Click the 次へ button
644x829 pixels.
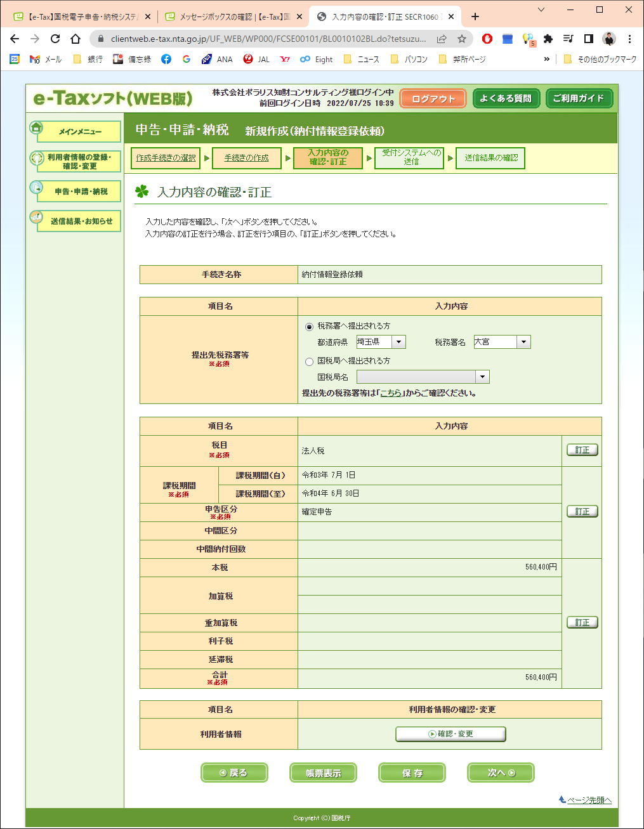501,773
